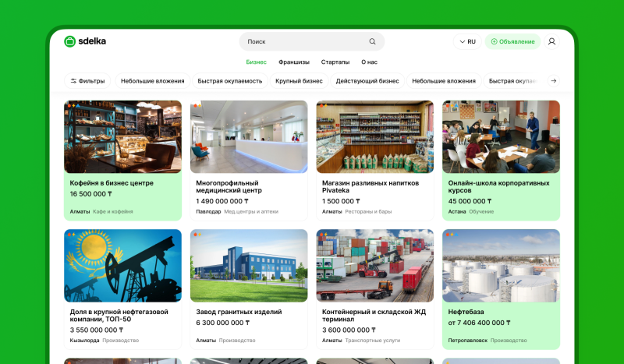This screenshot has width=624, height=364.
Task: Click the Кафе и кофейня category label
Action: [113, 212]
